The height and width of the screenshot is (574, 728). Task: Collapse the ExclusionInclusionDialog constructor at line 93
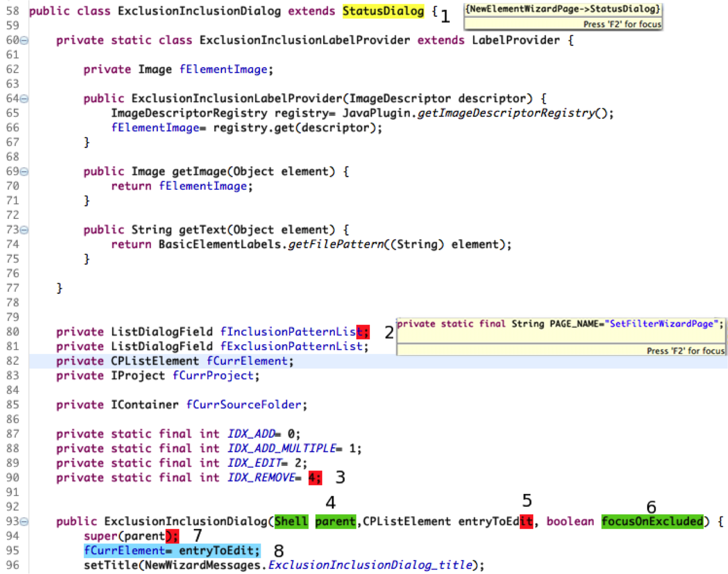[x=24, y=522]
